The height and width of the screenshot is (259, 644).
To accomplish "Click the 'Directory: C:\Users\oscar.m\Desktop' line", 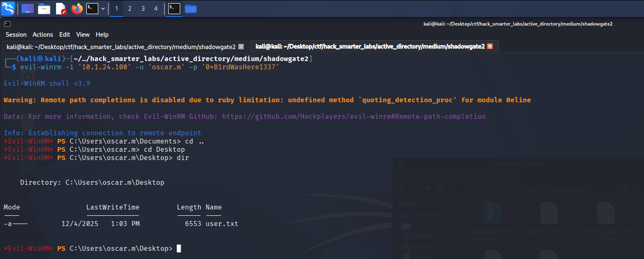I will 92,183.
